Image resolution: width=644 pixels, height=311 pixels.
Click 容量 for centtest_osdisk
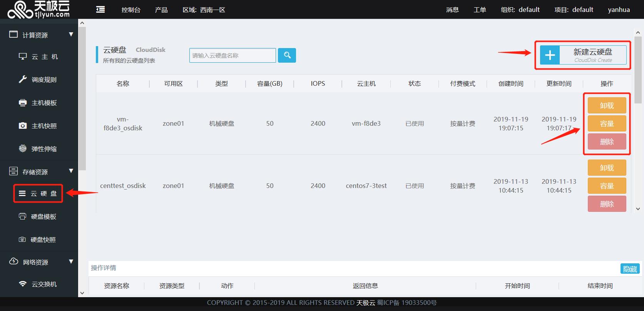(607, 186)
